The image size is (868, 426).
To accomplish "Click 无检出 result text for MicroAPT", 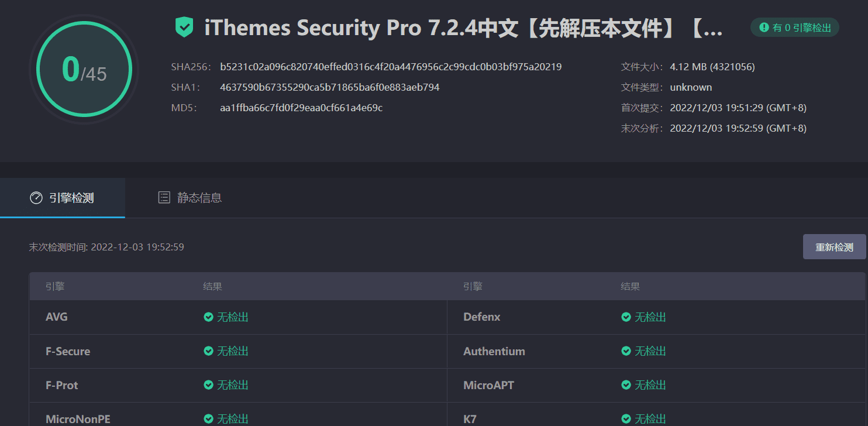I will (650, 385).
